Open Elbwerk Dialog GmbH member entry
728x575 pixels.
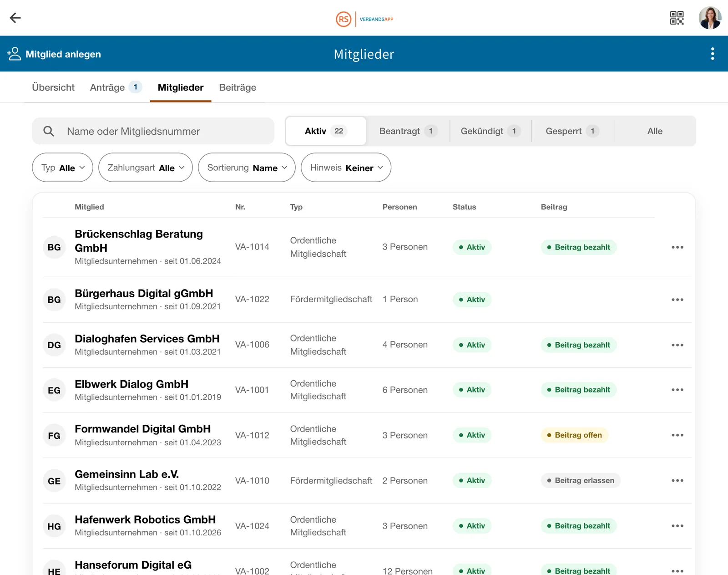(131, 384)
